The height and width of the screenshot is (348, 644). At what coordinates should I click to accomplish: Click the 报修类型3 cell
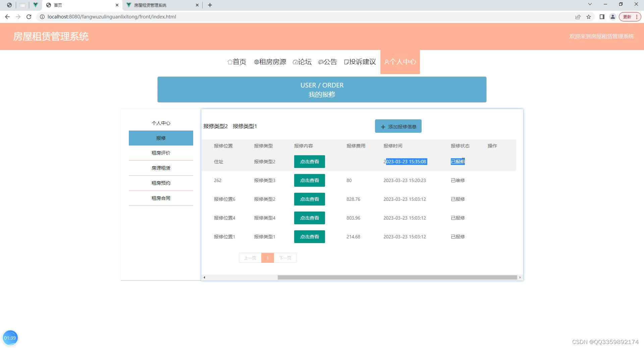point(264,180)
